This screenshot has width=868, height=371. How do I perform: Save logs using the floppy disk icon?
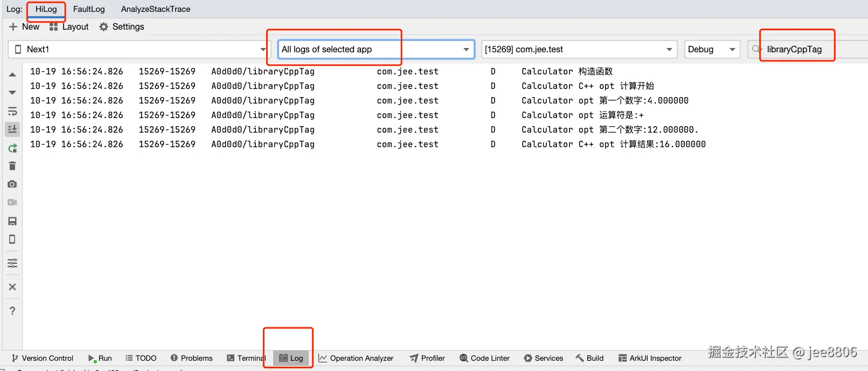[12, 221]
